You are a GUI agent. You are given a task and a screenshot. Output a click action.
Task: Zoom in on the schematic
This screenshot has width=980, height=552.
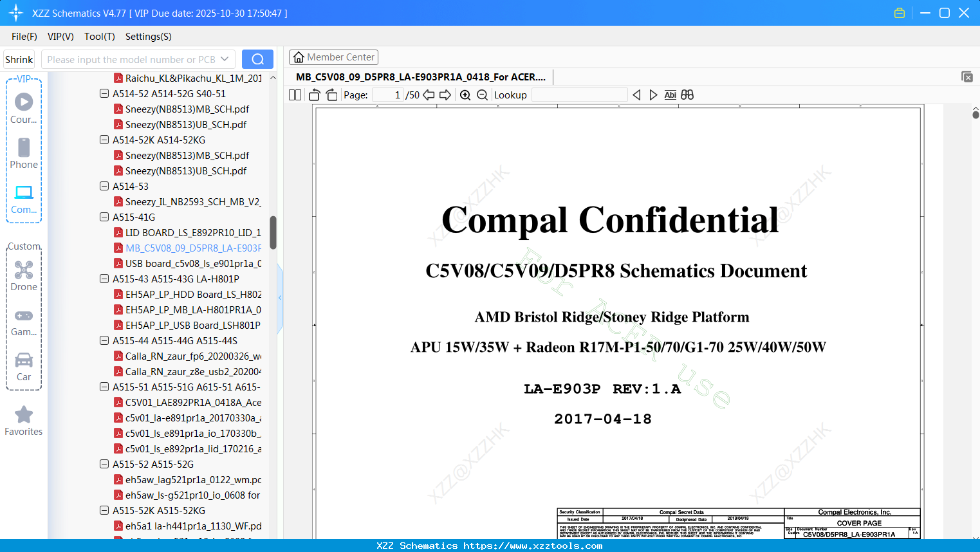[465, 95]
